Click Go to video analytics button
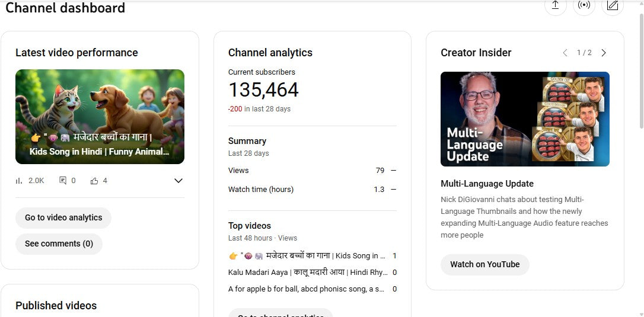This screenshot has height=317, width=644. [x=63, y=217]
